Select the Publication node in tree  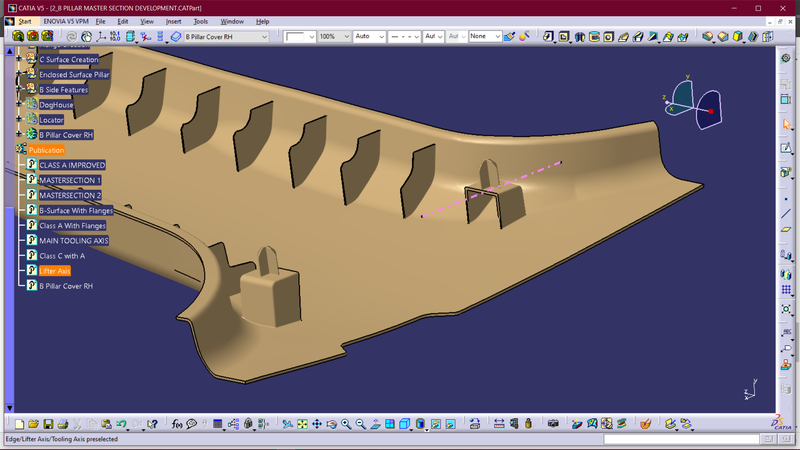[46, 150]
